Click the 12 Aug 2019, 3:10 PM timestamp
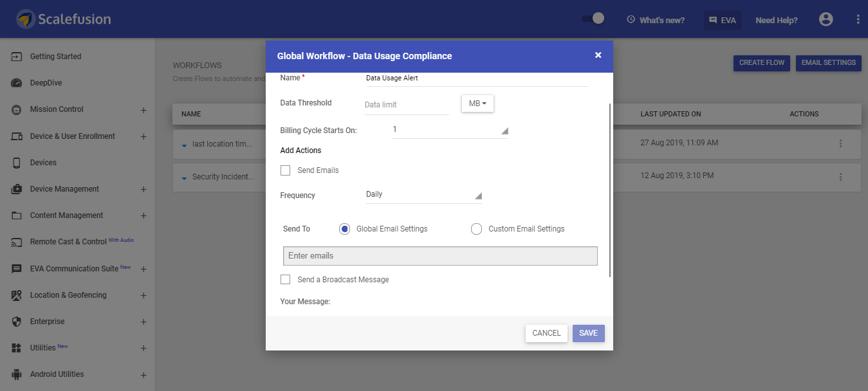 pos(677,176)
